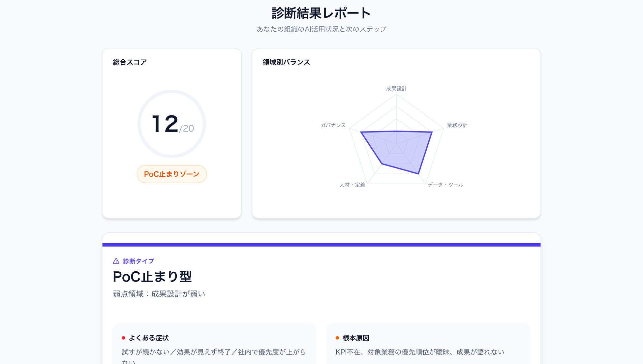Click the 成果設計 radar chart label

pyautogui.click(x=396, y=89)
